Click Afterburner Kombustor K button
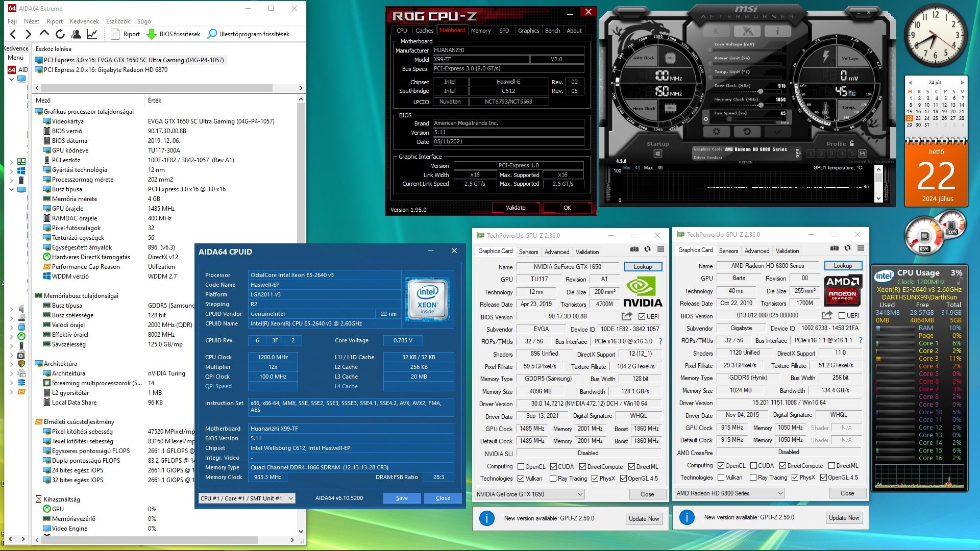This screenshot has height=551, width=980. (717, 32)
